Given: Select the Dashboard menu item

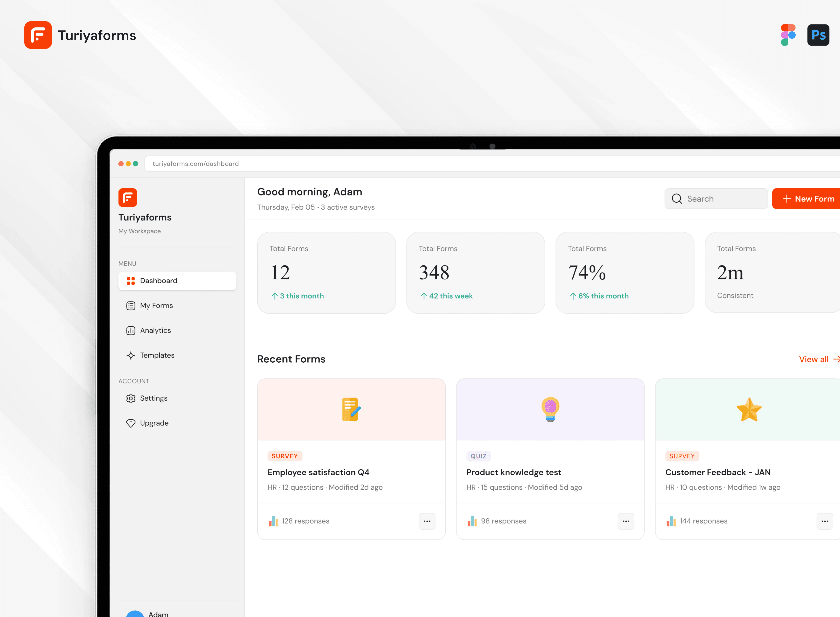Looking at the screenshot, I should click(x=177, y=281).
